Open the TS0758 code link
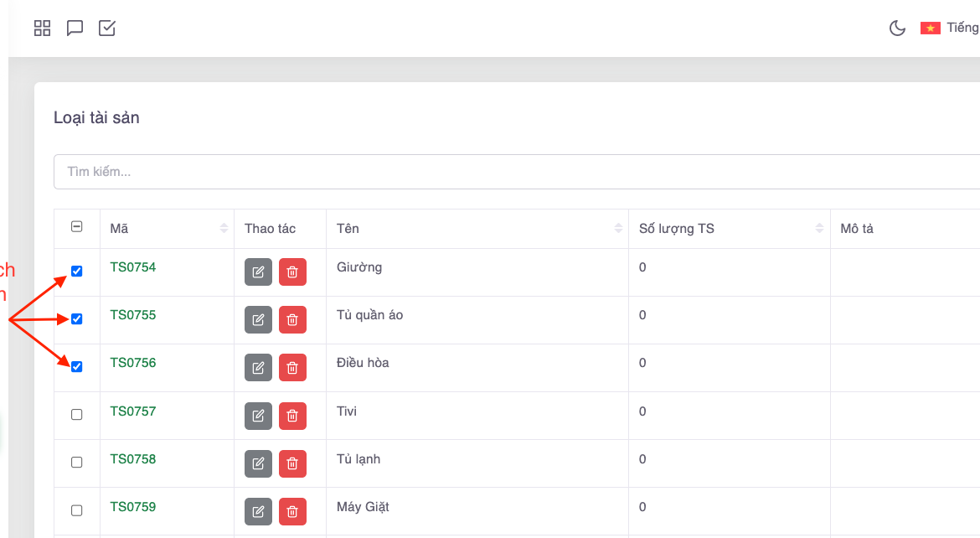Screen dimensions: 980x538 pyautogui.click(x=133, y=459)
